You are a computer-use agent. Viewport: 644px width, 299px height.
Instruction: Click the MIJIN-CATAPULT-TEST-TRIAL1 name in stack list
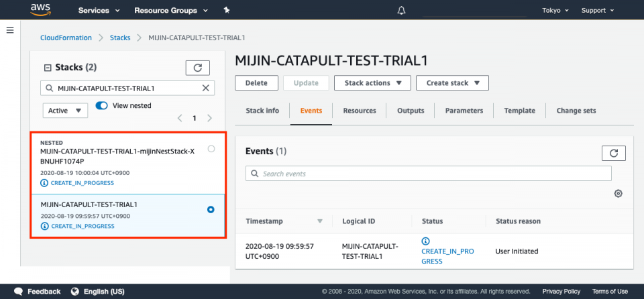click(x=89, y=204)
